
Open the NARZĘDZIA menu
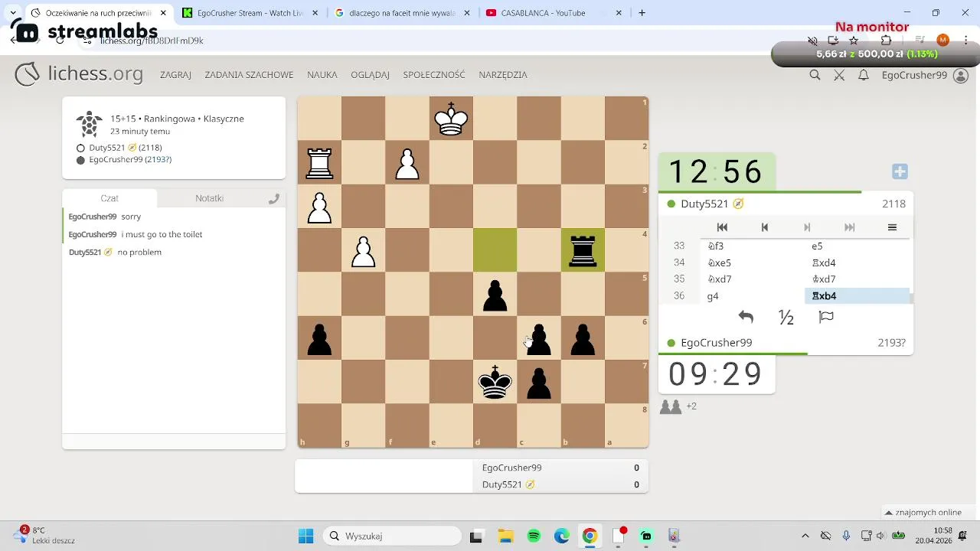click(x=503, y=75)
